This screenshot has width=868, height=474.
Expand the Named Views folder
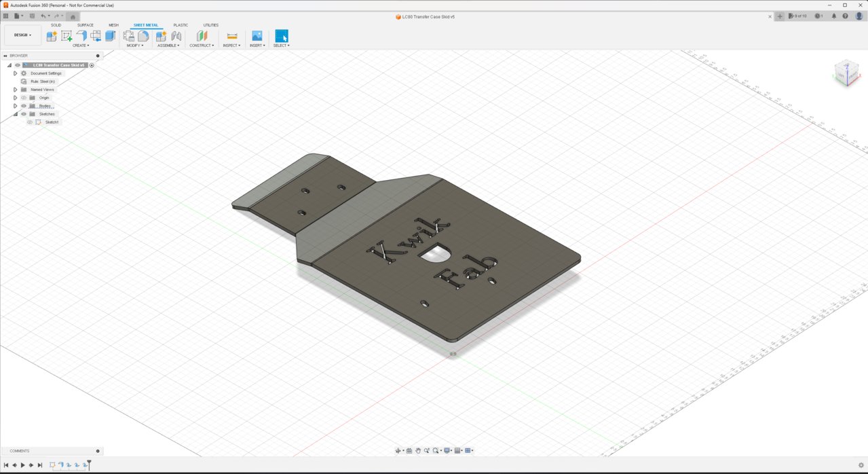point(15,90)
